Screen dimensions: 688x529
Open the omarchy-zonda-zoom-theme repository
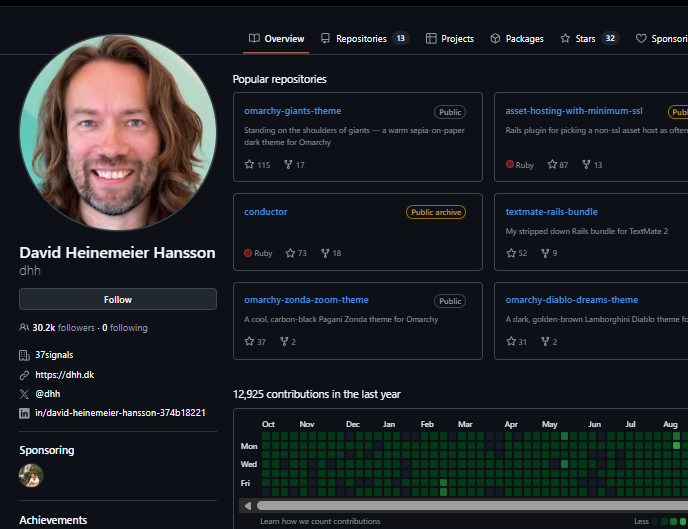pos(306,300)
